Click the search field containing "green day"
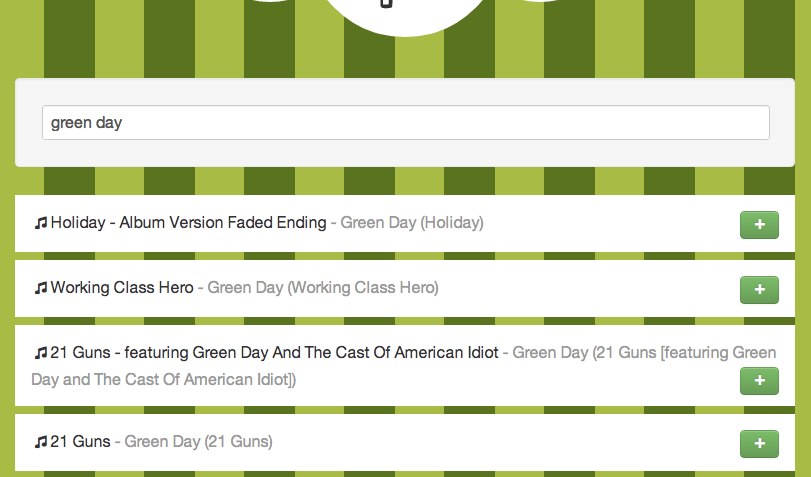Screen dimensions: 811x477 (406, 123)
